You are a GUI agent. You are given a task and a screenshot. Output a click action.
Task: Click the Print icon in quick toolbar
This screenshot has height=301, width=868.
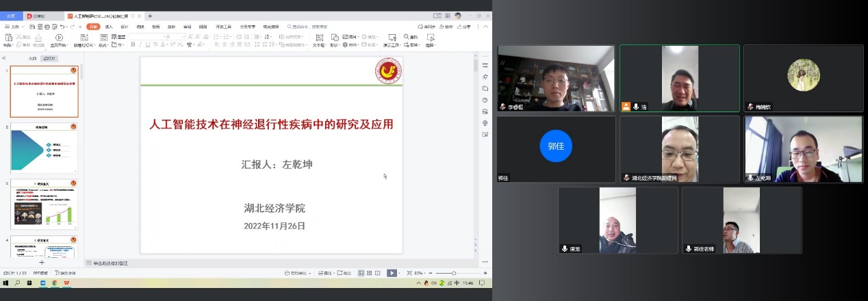point(47,27)
